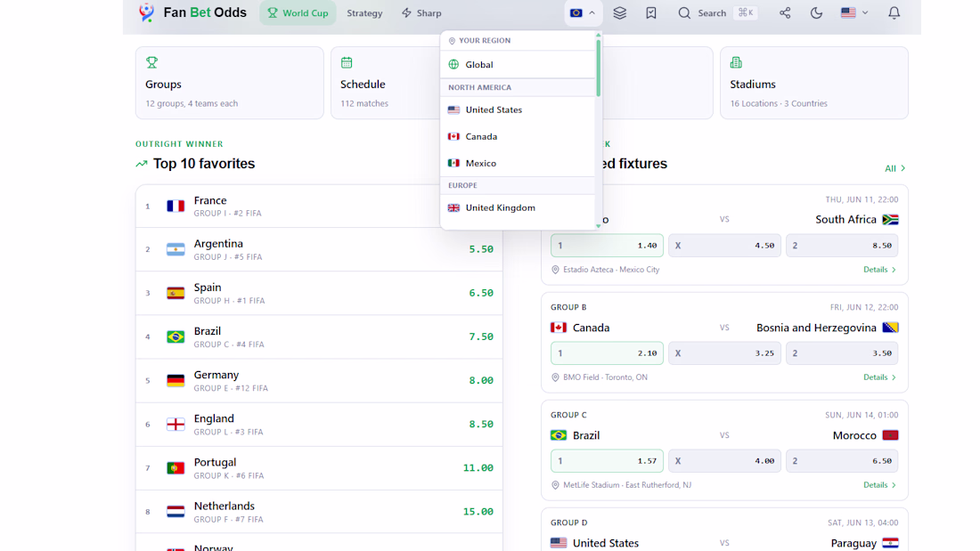This screenshot has height=551, width=980.
Task: Click England odds 8.50
Action: point(480,425)
